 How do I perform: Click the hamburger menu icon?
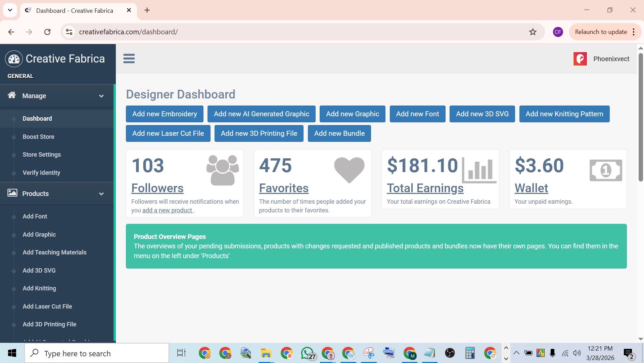click(x=129, y=58)
